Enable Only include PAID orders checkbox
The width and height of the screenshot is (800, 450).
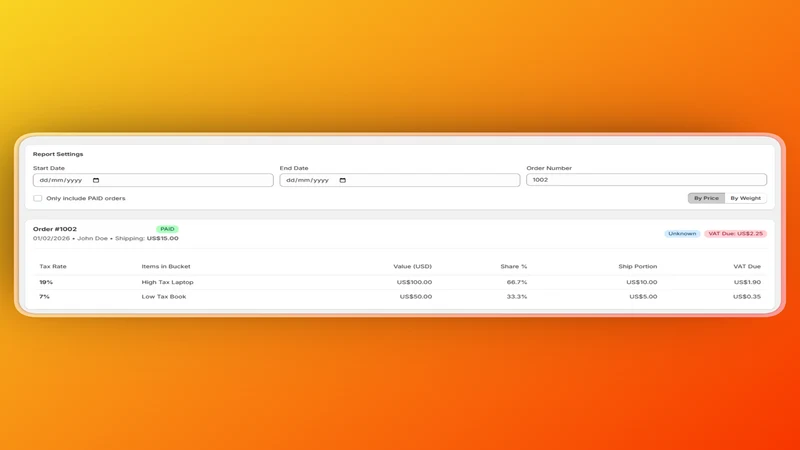(x=38, y=198)
